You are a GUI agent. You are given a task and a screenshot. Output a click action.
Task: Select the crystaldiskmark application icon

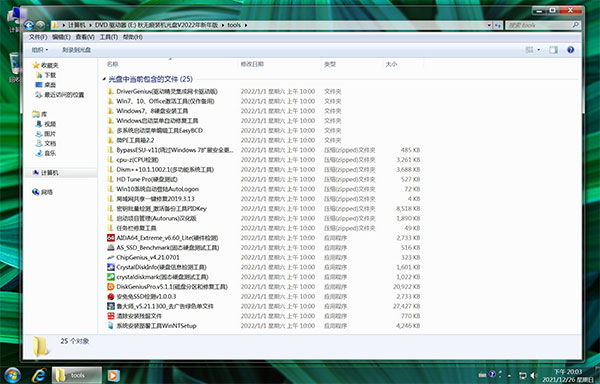point(111,277)
